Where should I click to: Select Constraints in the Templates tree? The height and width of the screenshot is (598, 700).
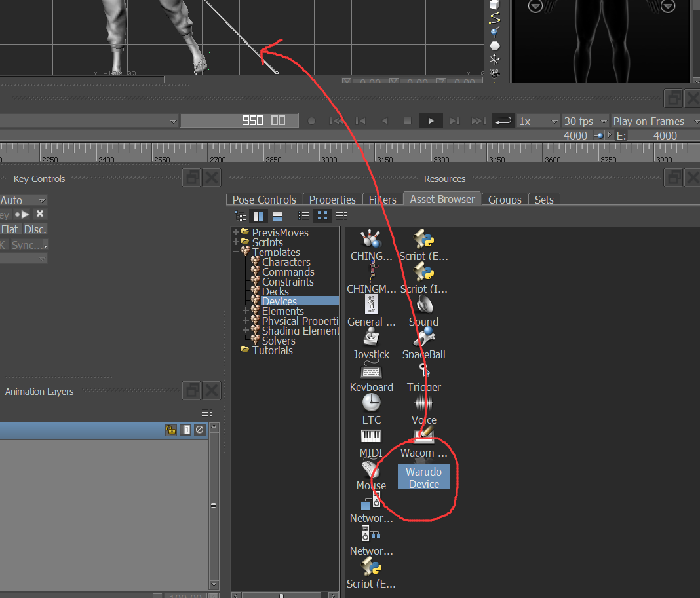(x=288, y=282)
